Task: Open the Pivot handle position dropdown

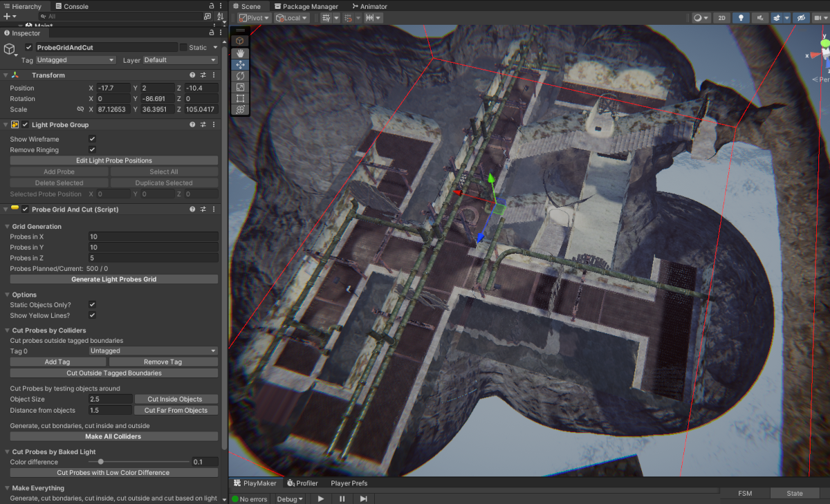Action: pos(254,18)
